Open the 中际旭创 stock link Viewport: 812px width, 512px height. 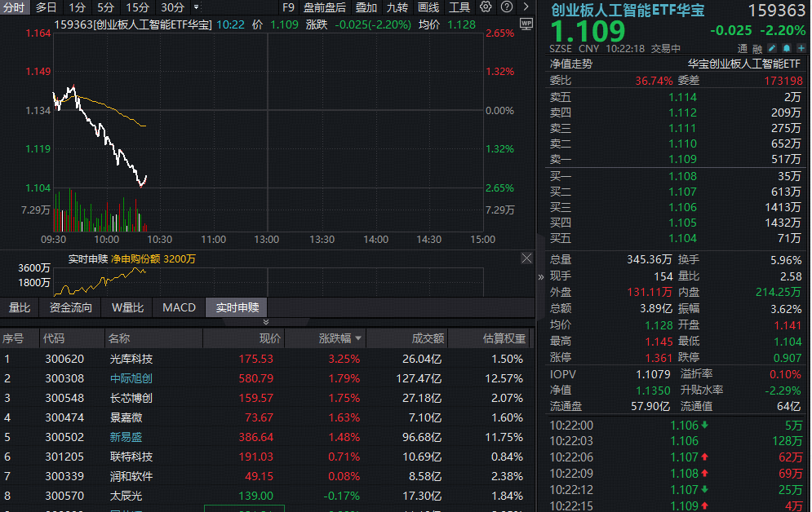[131, 378]
